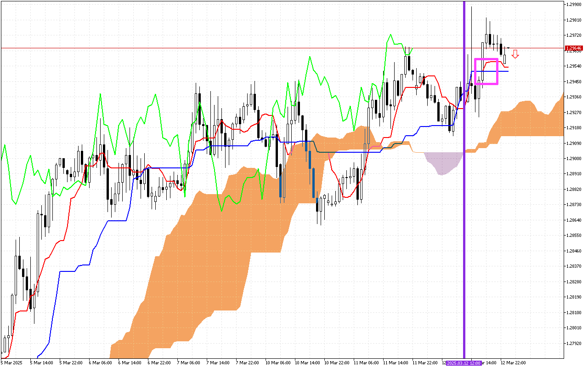Click the 2025.03.12 12:00 date label
The height and width of the screenshot is (368, 588).
[x=464, y=363]
